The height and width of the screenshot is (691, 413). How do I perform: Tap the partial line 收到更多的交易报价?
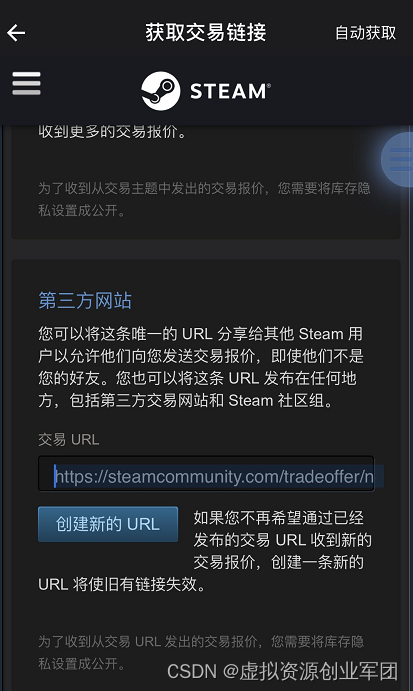[112, 131]
